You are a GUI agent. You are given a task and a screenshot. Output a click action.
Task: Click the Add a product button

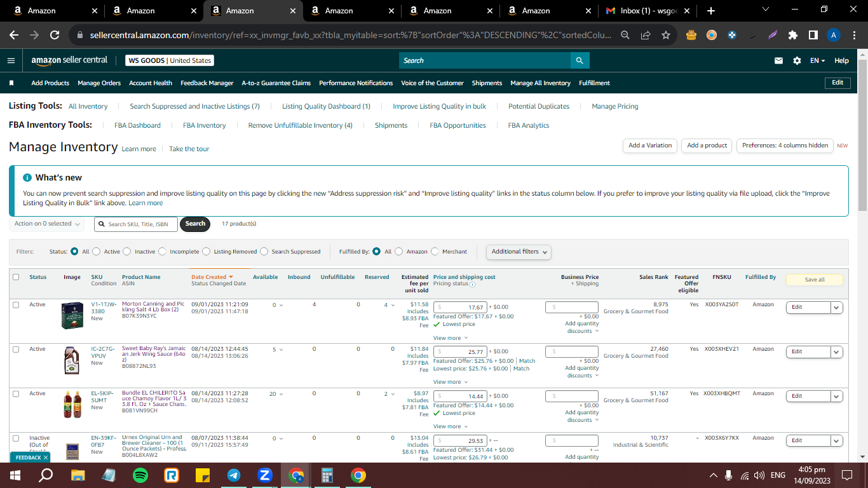(707, 146)
